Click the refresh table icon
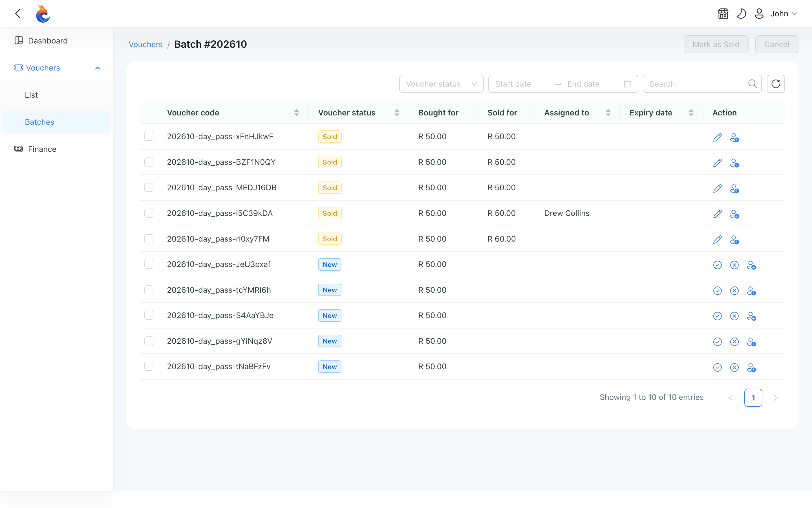 [776, 84]
